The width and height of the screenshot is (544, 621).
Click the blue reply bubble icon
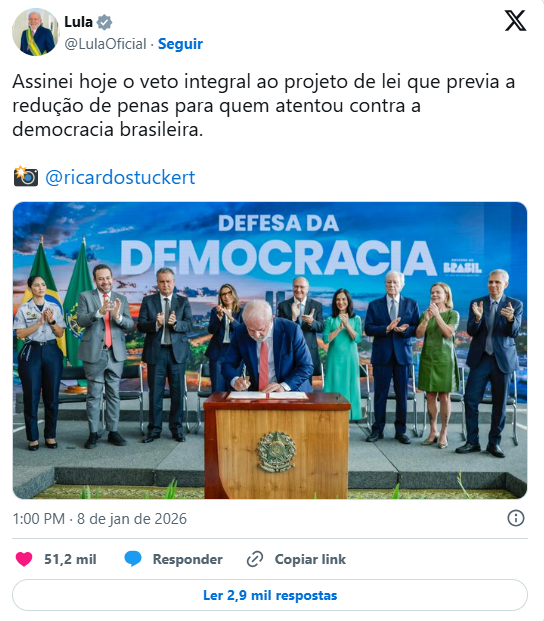(133, 559)
